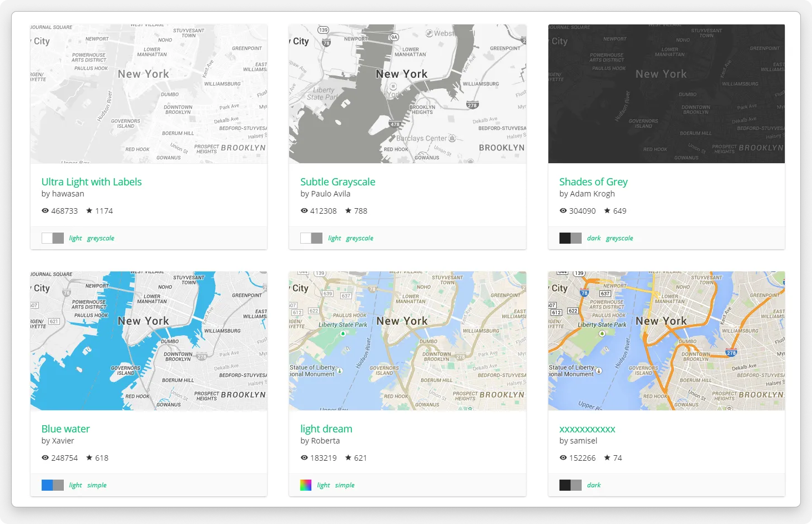Click the author text 'by Roberta'
Image resolution: width=812 pixels, height=524 pixels.
click(x=320, y=441)
